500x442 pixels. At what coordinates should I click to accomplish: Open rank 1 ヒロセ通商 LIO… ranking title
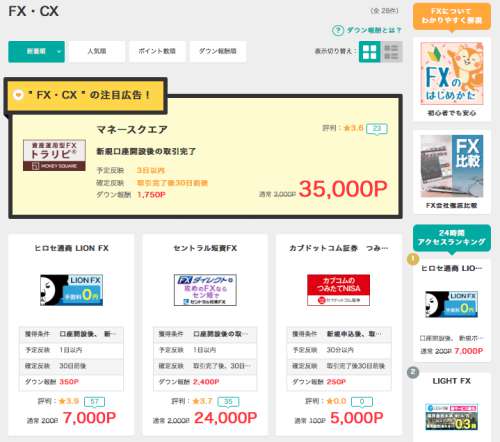[x=452, y=269]
